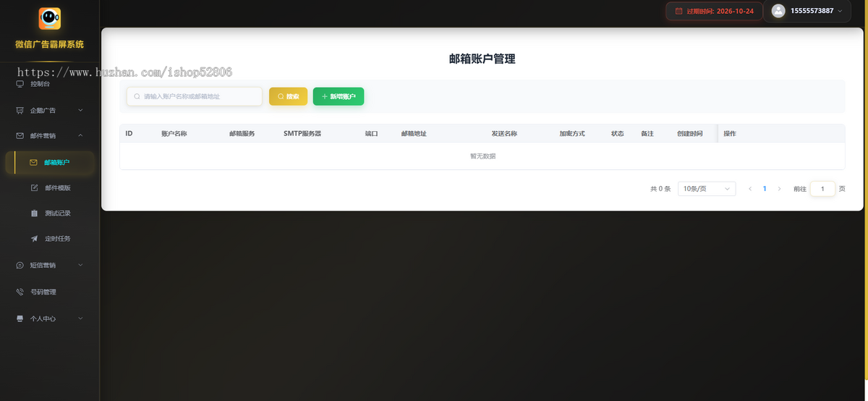Click the 邮箱账户 envelope icon
This screenshot has width=868, height=401.
pyautogui.click(x=34, y=162)
